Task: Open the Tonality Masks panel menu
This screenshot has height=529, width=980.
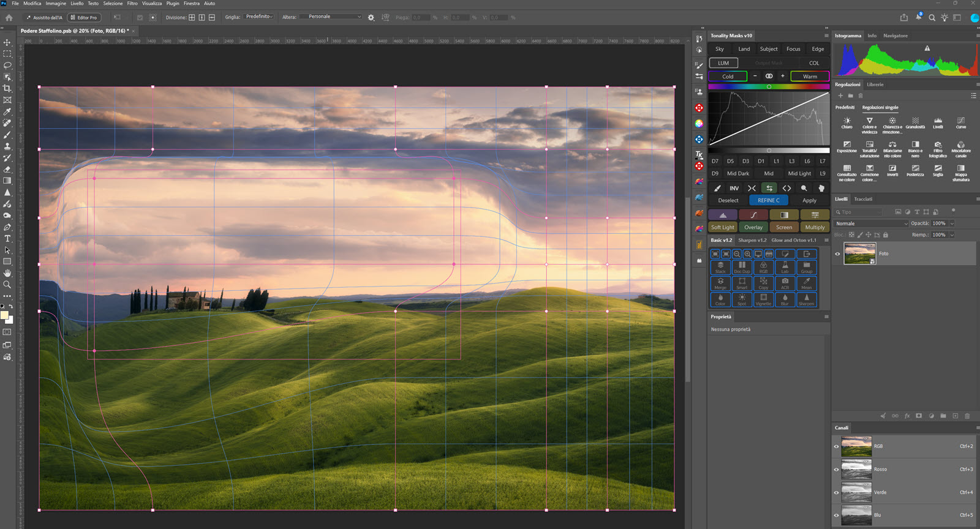Action: (x=826, y=36)
